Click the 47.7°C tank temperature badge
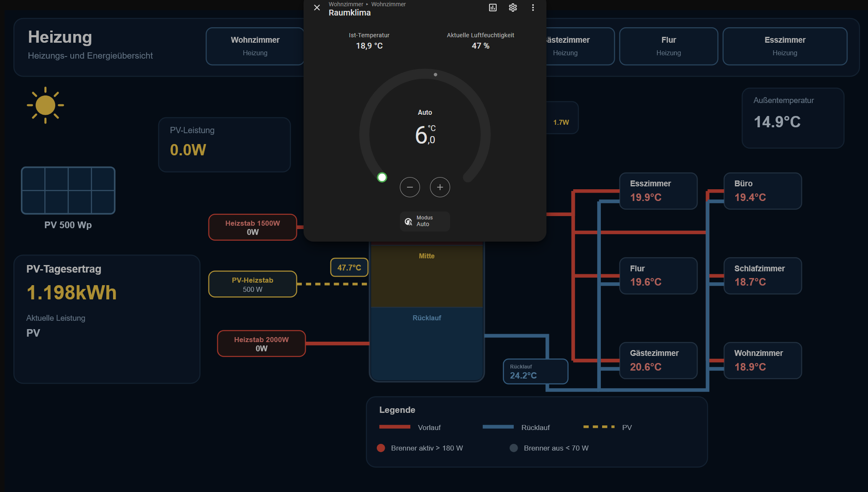Viewport: 868px width, 492px height. 349,268
